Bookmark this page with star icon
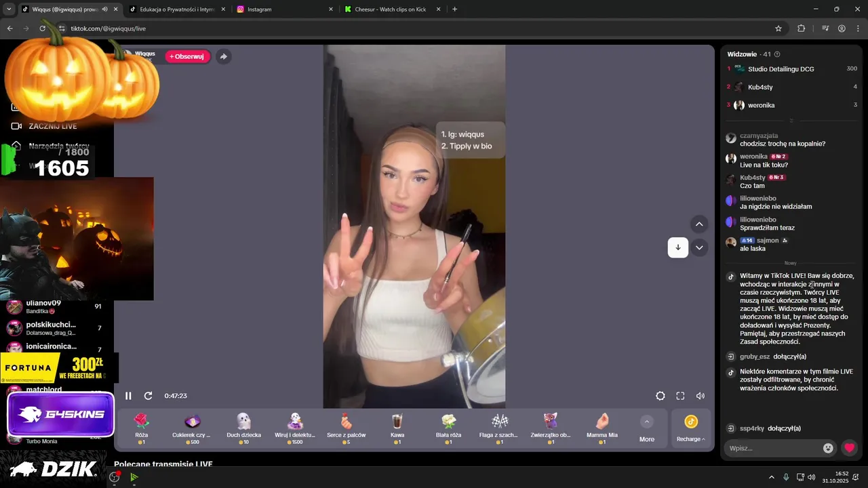Viewport: 868px width, 488px height. [778, 28]
